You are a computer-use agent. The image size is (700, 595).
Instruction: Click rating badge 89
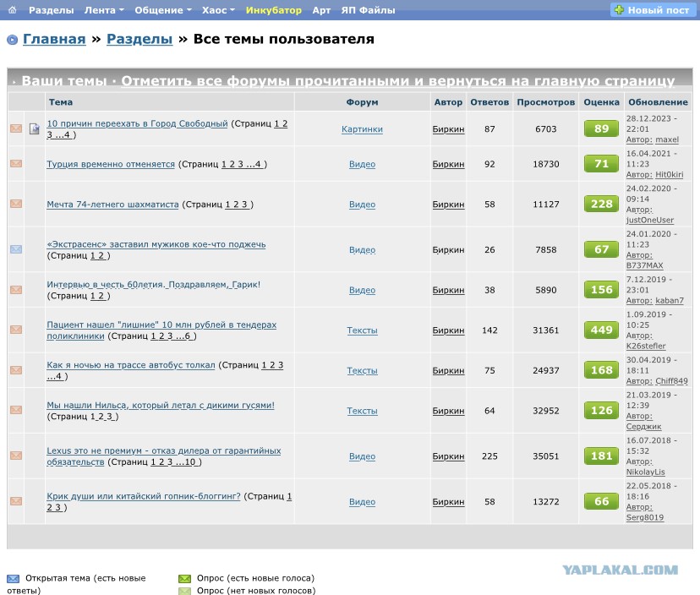pyautogui.click(x=601, y=128)
